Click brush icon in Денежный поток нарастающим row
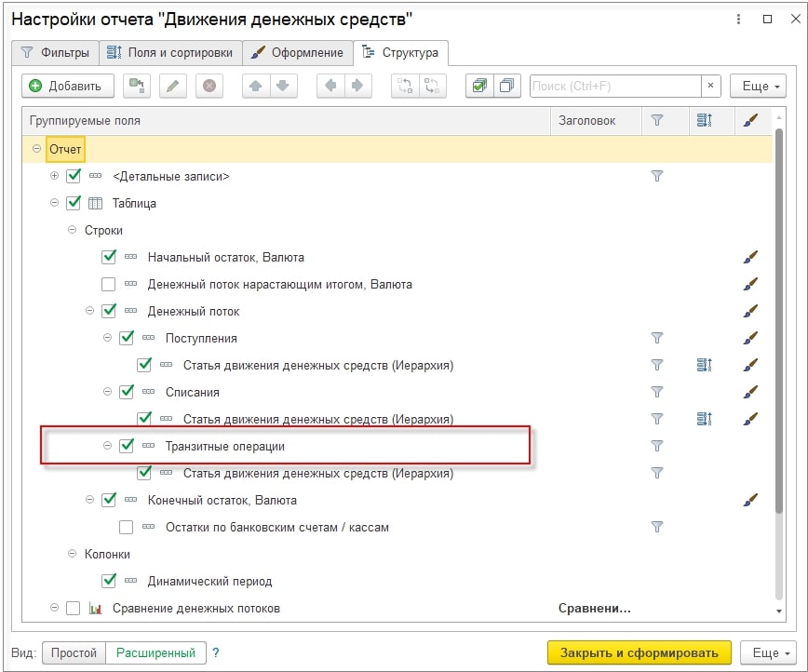The image size is (808, 672). click(x=750, y=284)
